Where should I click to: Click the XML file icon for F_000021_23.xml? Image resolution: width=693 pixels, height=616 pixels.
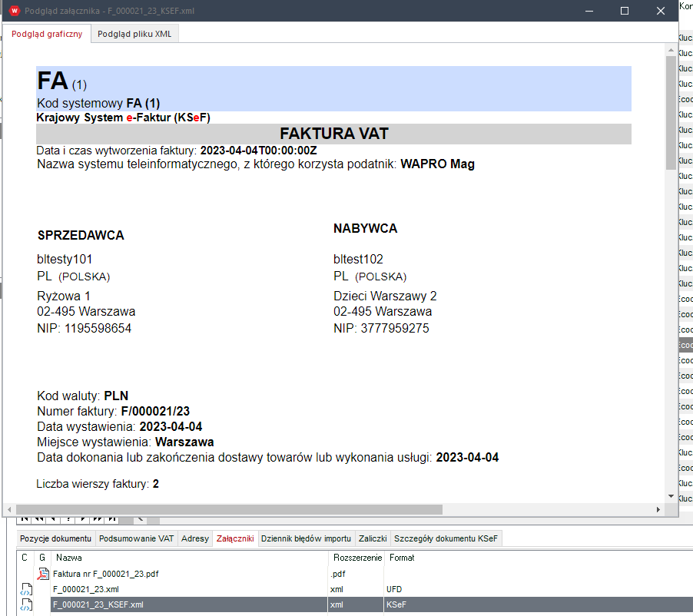pyautogui.click(x=27, y=589)
